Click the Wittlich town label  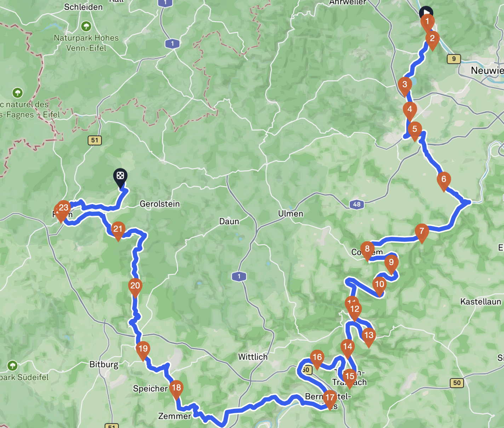pos(253,357)
